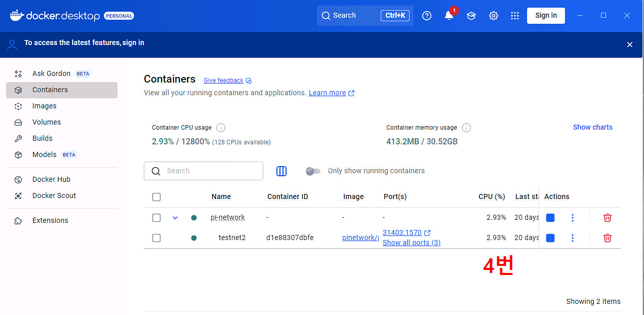Screen dimensions: 644x315
Task: Click the help question mark icon
Action: (427, 16)
